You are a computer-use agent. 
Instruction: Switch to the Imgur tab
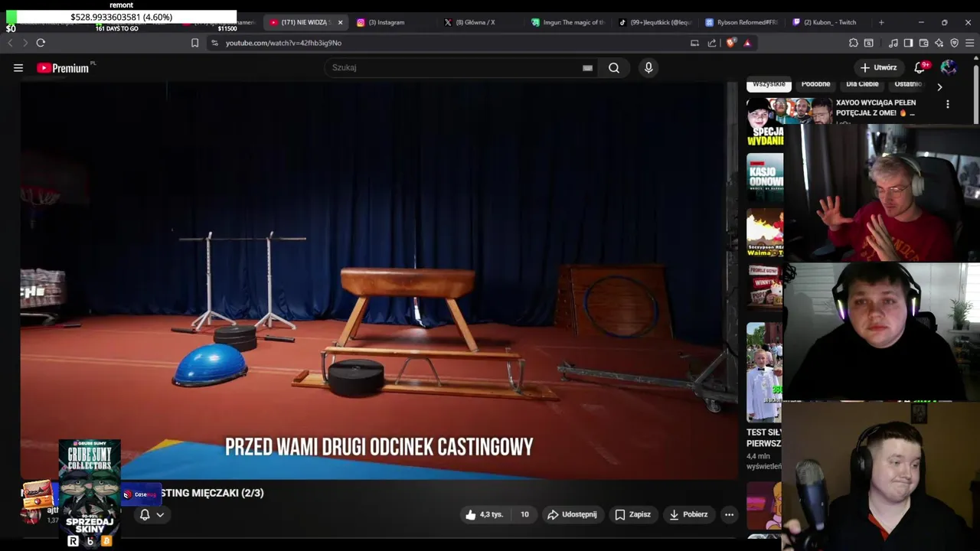click(x=567, y=22)
